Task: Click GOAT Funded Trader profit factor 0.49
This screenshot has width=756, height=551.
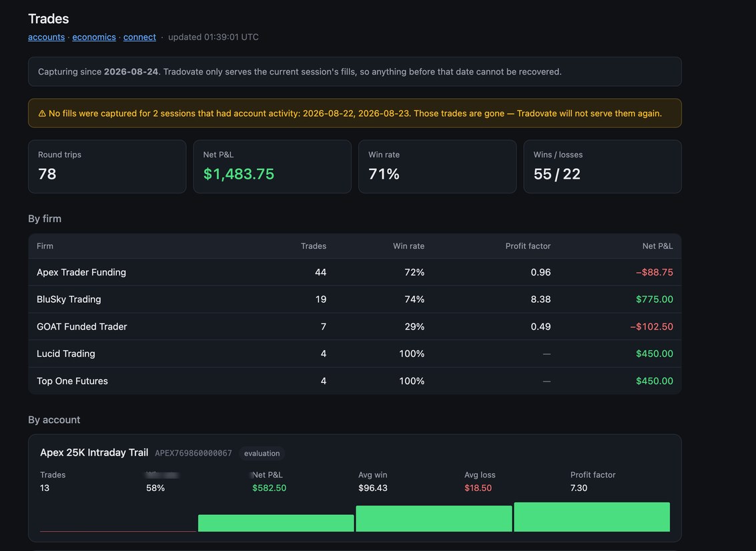Action: [x=540, y=326]
